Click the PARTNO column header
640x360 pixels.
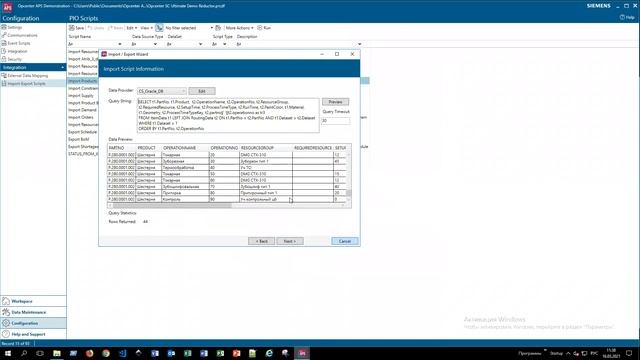[x=122, y=148]
